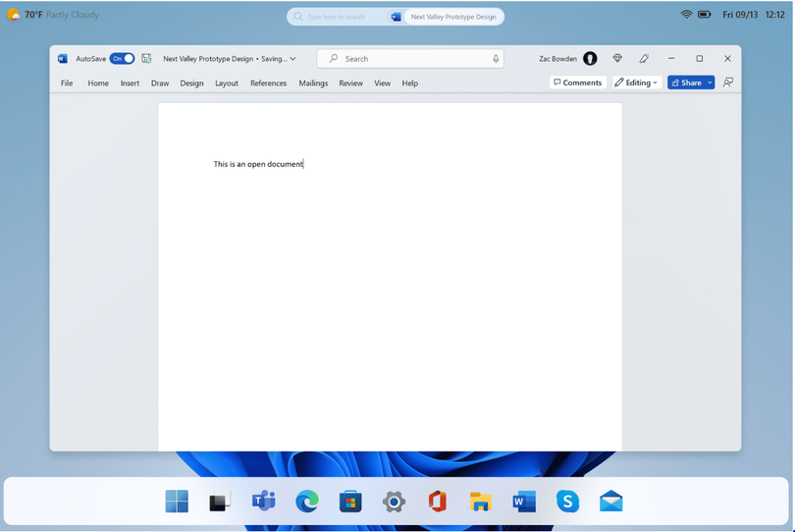Open the Editing mode dropdown
The height and width of the screenshot is (532, 795).
pyautogui.click(x=636, y=83)
